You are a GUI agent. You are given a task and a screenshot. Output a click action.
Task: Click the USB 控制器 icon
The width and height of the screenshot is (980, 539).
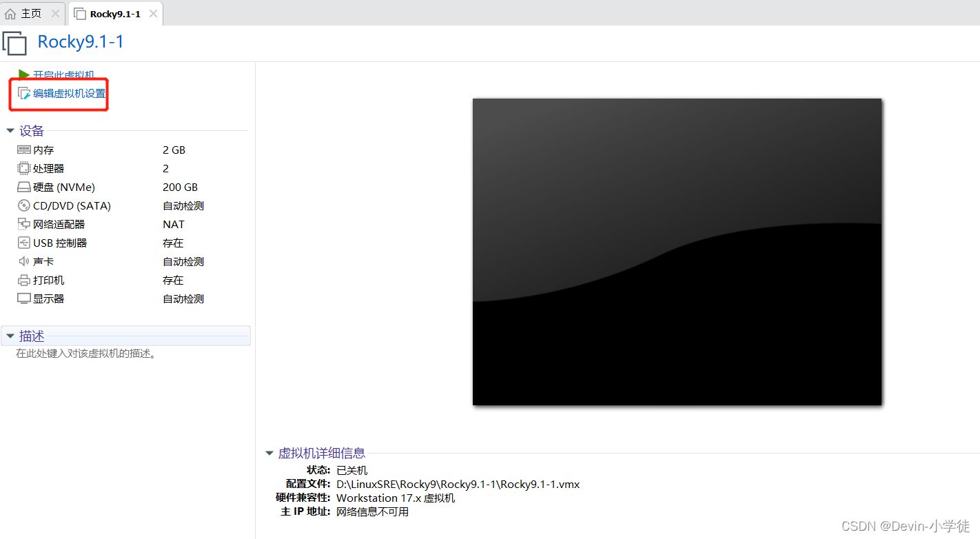coord(24,243)
